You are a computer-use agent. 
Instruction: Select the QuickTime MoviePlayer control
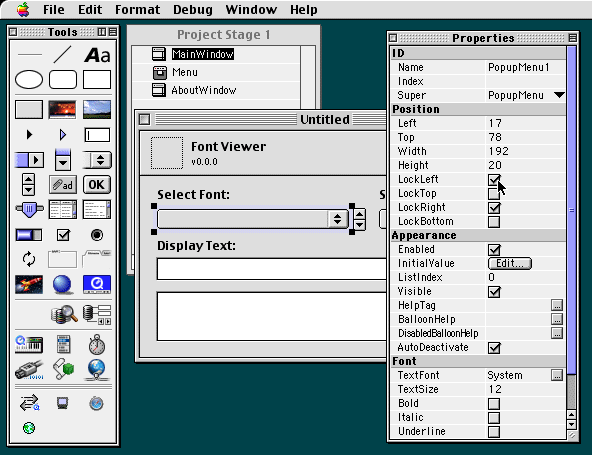coord(97,284)
